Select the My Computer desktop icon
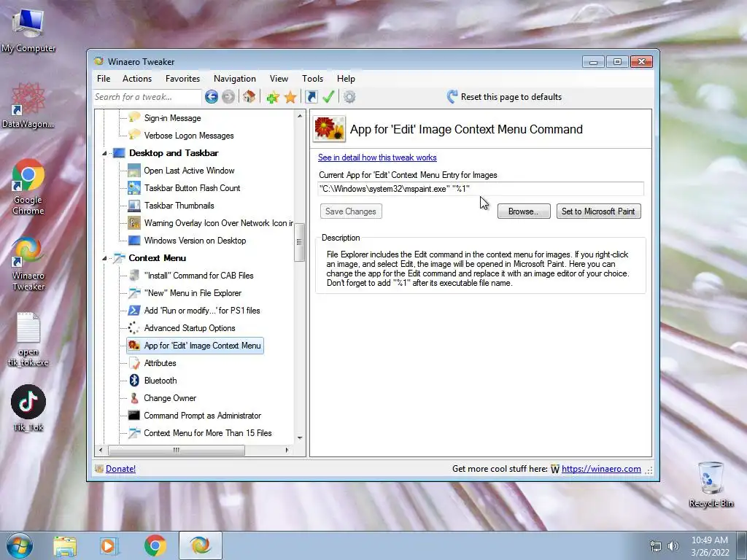Image resolution: width=747 pixels, height=560 pixels. [x=28, y=31]
